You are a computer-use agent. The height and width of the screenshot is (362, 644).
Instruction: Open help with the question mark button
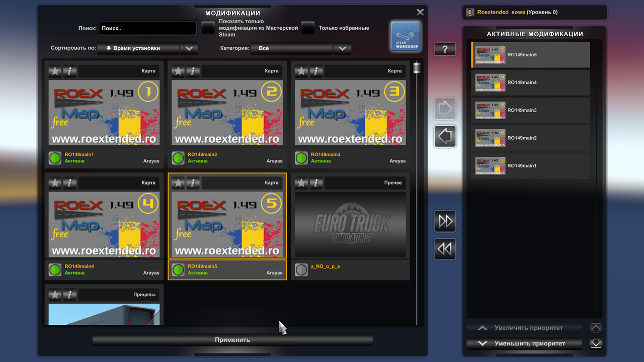pyautogui.click(x=445, y=49)
